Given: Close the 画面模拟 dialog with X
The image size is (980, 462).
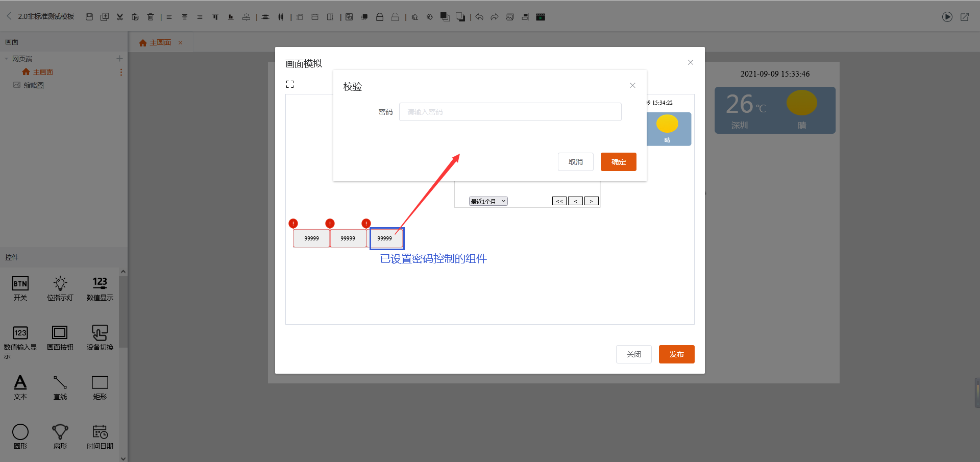Looking at the screenshot, I should click(x=691, y=62).
